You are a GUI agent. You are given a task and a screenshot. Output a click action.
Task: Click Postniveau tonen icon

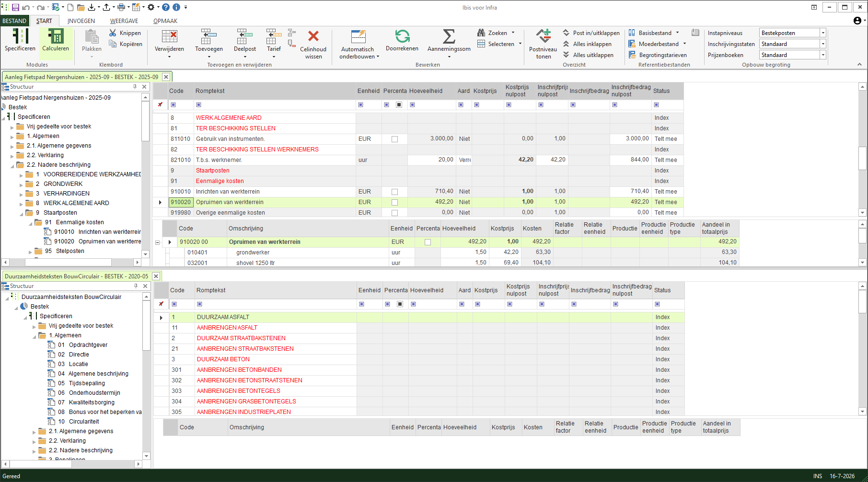pos(543,36)
